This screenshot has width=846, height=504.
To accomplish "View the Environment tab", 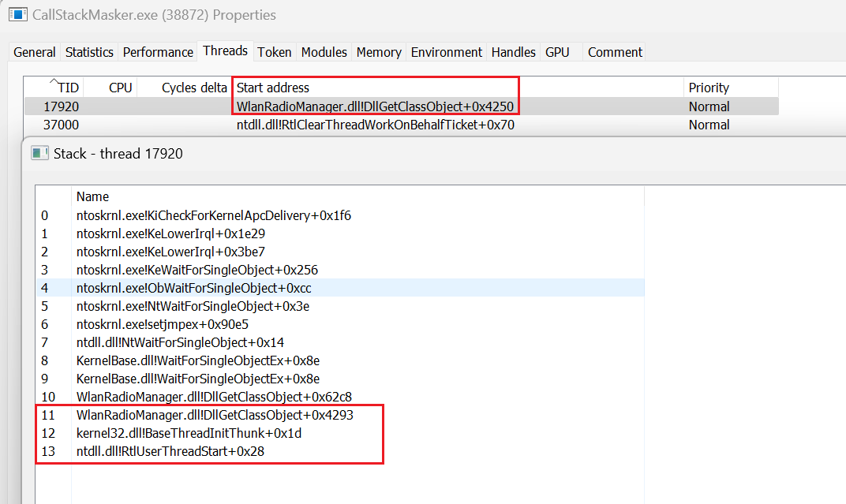I will 446,51.
